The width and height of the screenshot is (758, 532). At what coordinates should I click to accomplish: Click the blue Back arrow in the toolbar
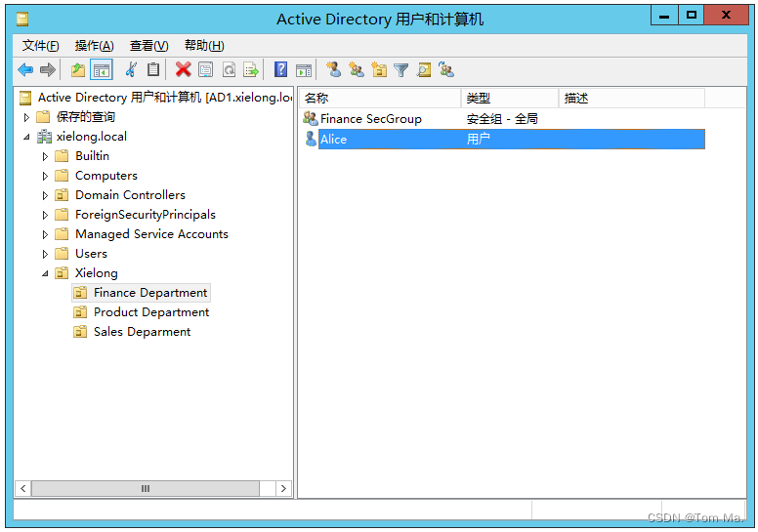coord(25,70)
